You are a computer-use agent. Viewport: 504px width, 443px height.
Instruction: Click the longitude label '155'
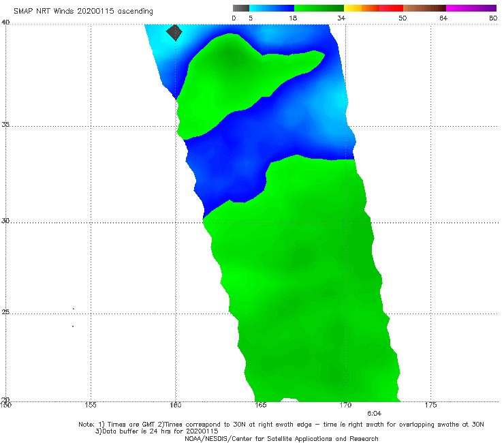click(x=91, y=405)
